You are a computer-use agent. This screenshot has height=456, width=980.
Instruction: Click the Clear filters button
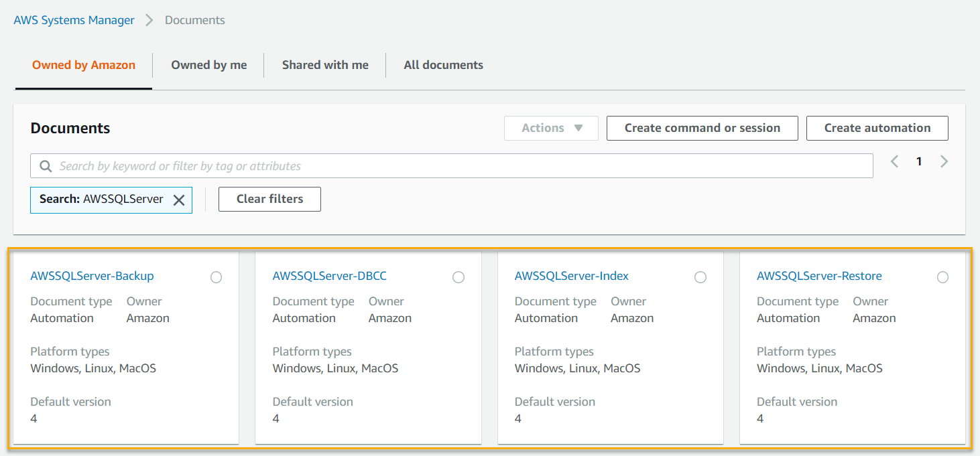[269, 199]
